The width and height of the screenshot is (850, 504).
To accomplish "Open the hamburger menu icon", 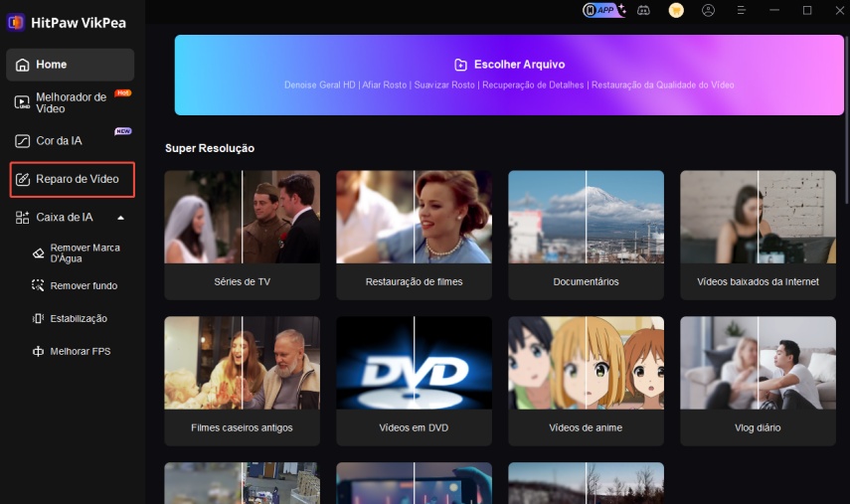I will (x=741, y=10).
